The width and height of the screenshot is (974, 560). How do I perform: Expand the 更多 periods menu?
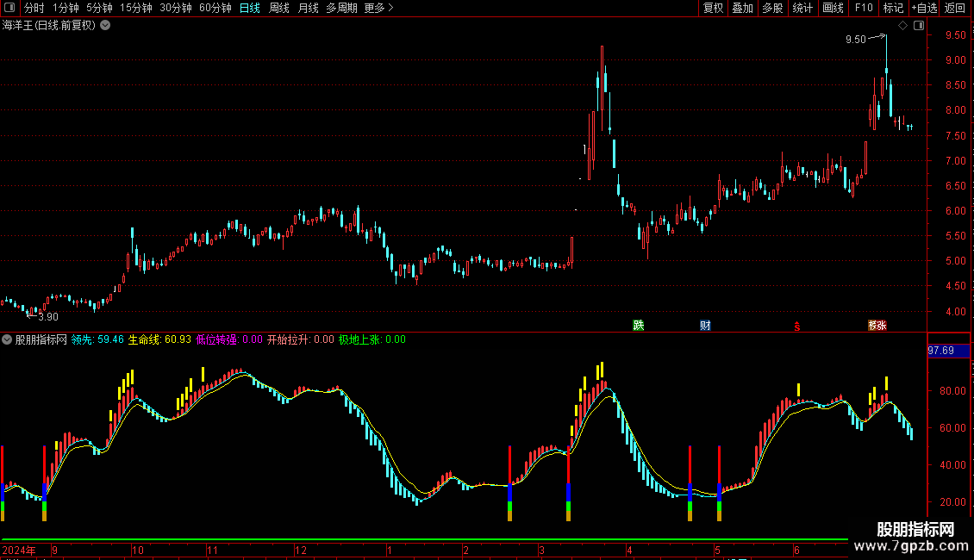(x=378, y=8)
